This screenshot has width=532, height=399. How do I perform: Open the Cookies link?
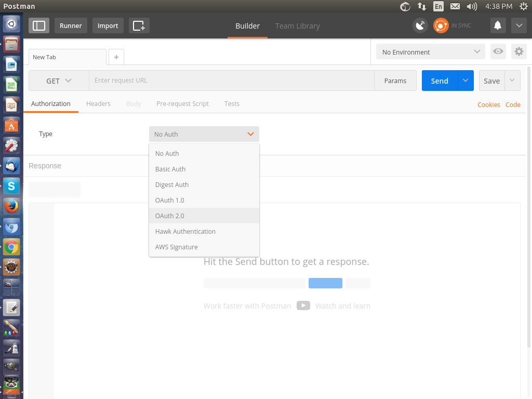point(488,105)
